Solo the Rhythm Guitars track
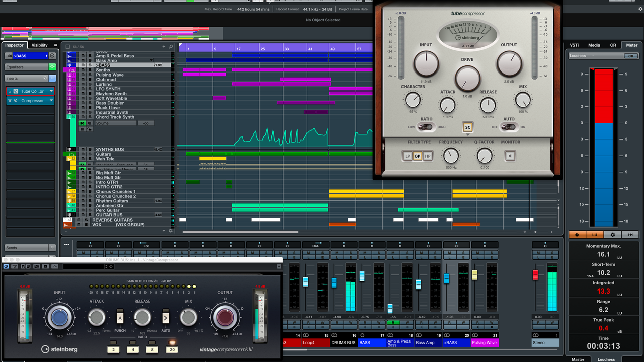 [x=90, y=201]
